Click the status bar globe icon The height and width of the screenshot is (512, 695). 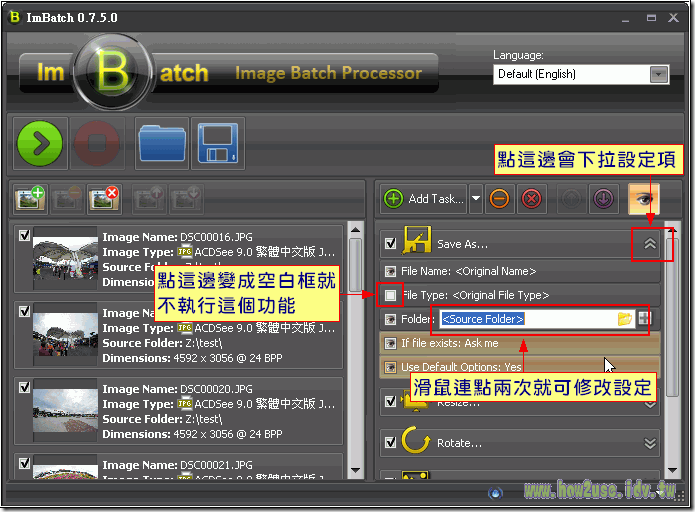[495, 492]
